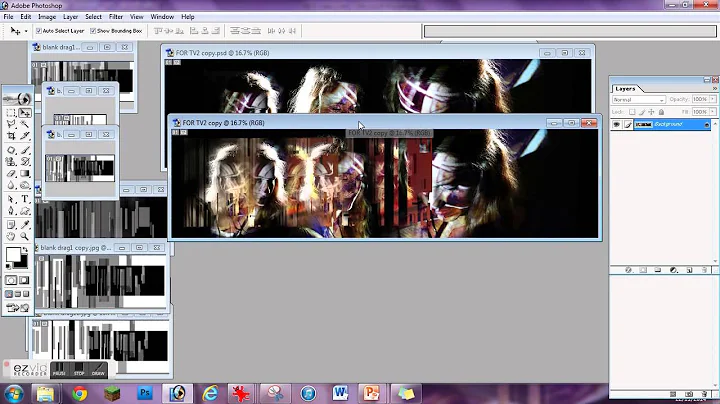Image resolution: width=720 pixels, height=404 pixels.
Task: Choose the Lasso tool
Action: [x=11, y=124]
